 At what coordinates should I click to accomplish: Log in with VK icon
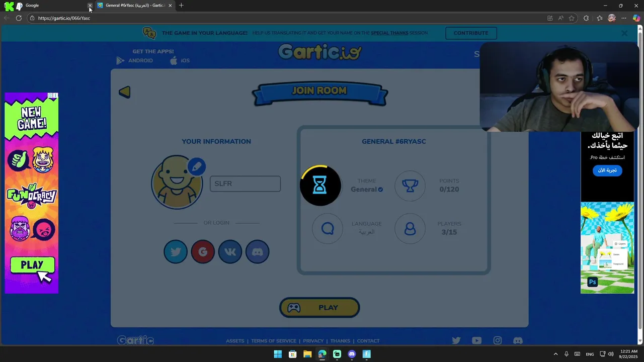tap(230, 252)
